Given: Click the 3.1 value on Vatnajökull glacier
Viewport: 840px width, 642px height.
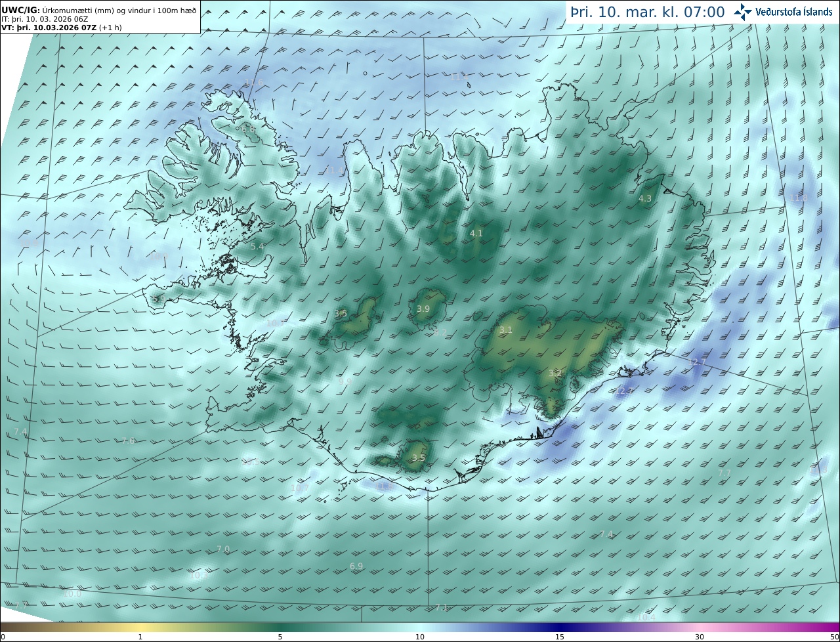Looking at the screenshot, I should point(505,330).
